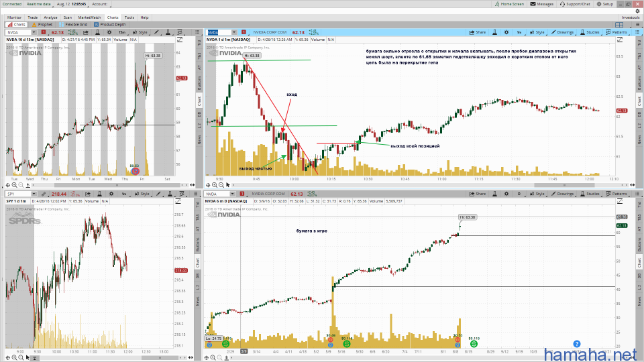
Task: Open the Style menu on the NVDA 15m chart
Action: click(x=140, y=32)
